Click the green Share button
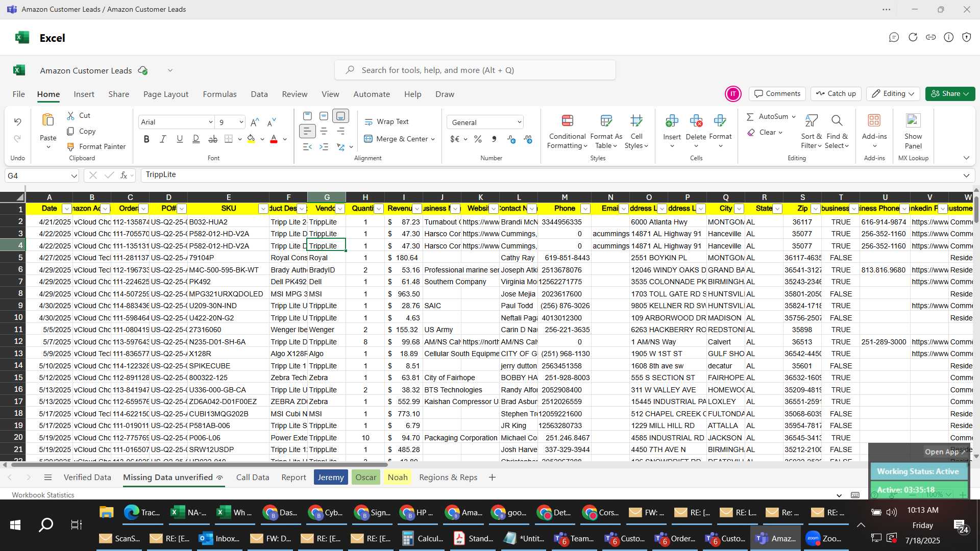980x551 pixels. click(x=950, y=94)
